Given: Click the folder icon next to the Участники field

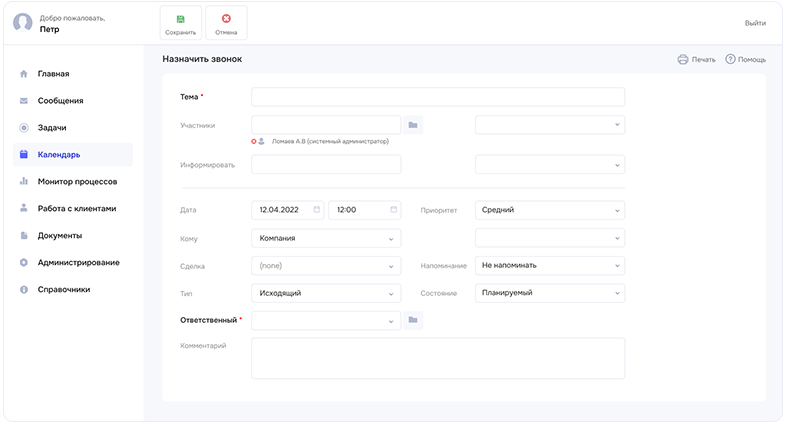Looking at the screenshot, I should click(414, 125).
